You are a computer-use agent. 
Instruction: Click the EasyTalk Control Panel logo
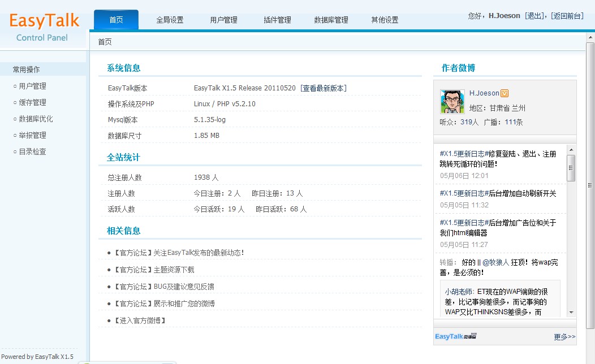(x=44, y=27)
